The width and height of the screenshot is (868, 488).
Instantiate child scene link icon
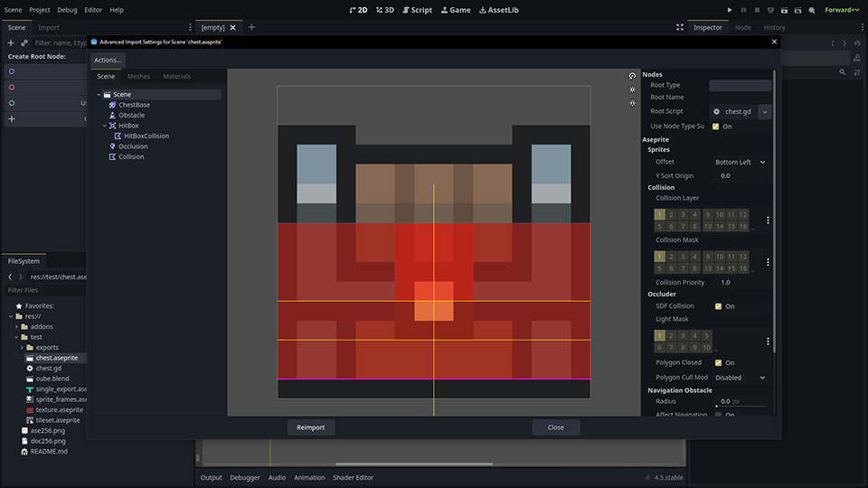pyautogui.click(x=24, y=42)
